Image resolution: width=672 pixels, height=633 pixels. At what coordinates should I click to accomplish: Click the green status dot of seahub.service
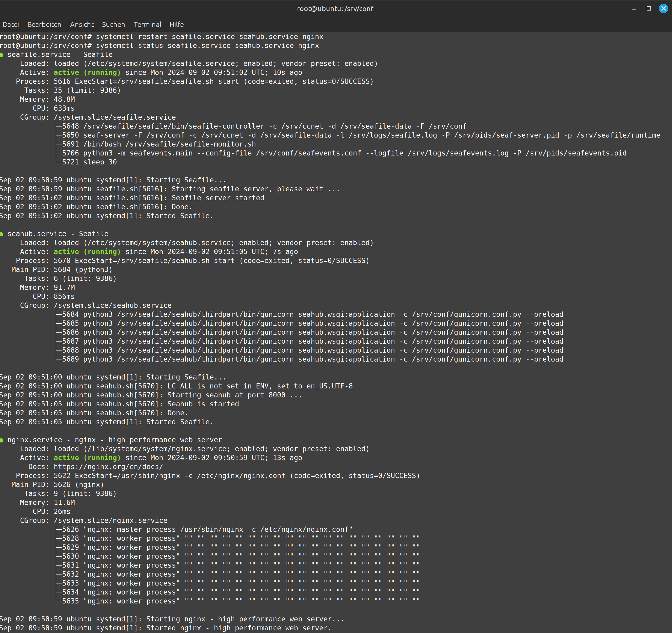(2, 234)
